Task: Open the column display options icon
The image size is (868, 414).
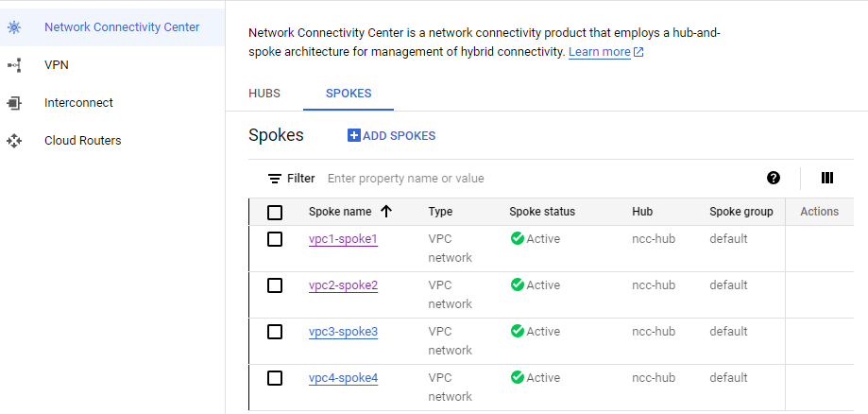Action: coord(827,178)
